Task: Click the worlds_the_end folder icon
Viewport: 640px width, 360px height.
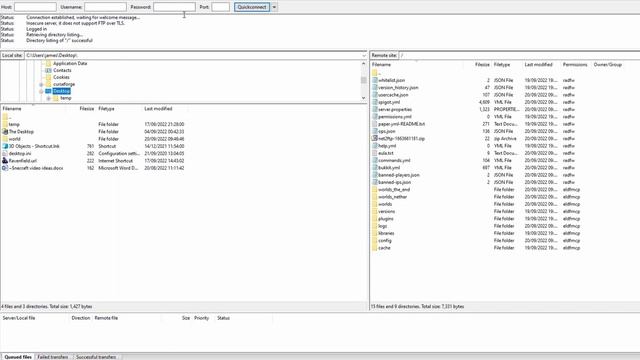Action: point(375,190)
